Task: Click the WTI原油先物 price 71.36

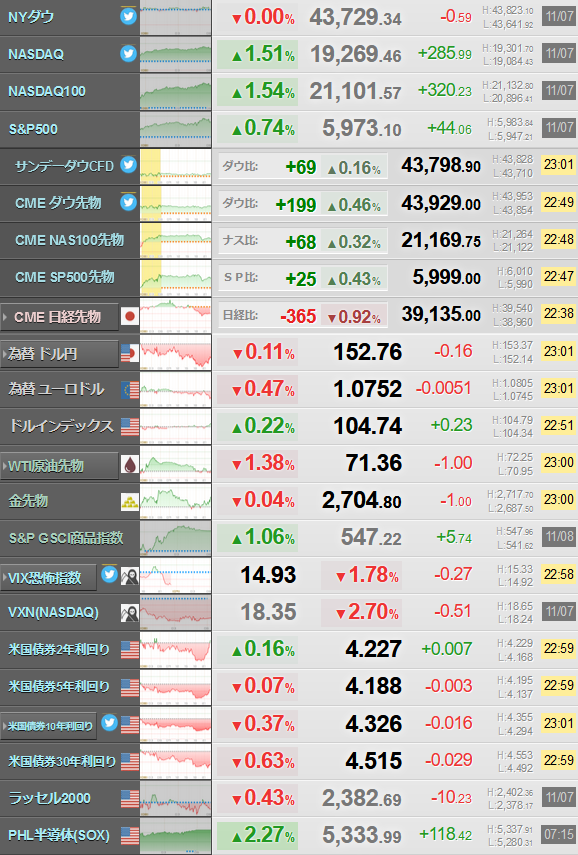Action: pos(374,463)
